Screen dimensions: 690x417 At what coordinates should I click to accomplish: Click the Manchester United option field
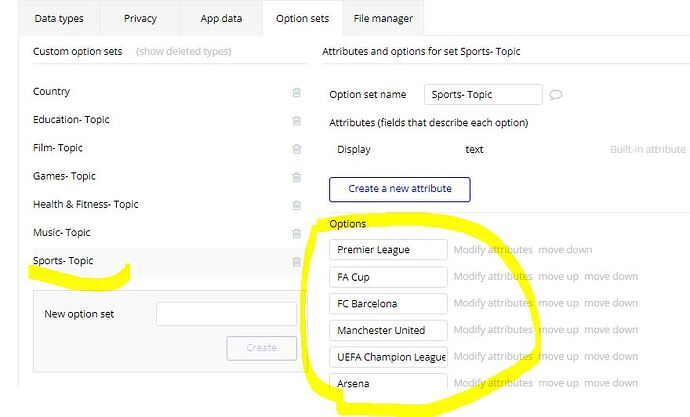point(388,330)
